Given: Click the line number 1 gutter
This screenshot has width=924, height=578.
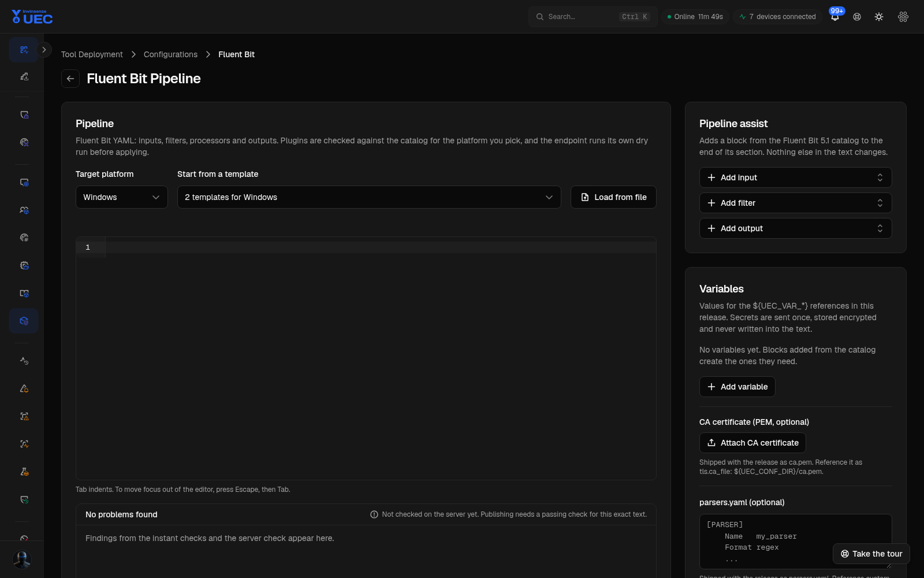Looking at the screenshot, I should tap(88, 247).
